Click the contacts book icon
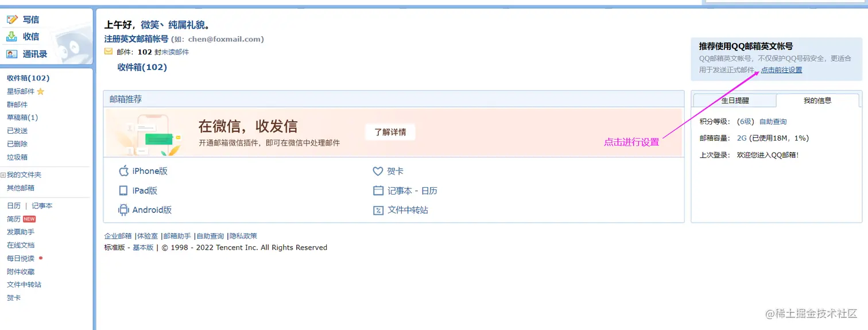 coord(12,54)
